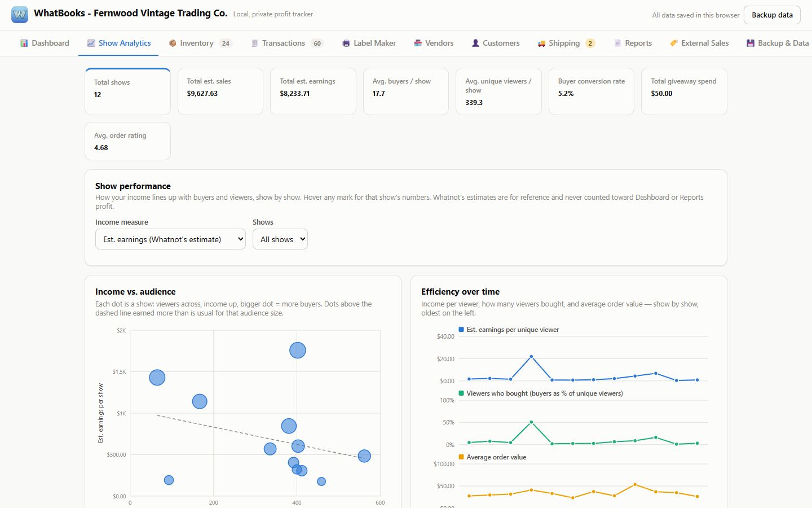Image resolution: width=812 pixels, height=508 pixels.
Task: Click the Shipping count badge 2
Action: tap(590, 43)
